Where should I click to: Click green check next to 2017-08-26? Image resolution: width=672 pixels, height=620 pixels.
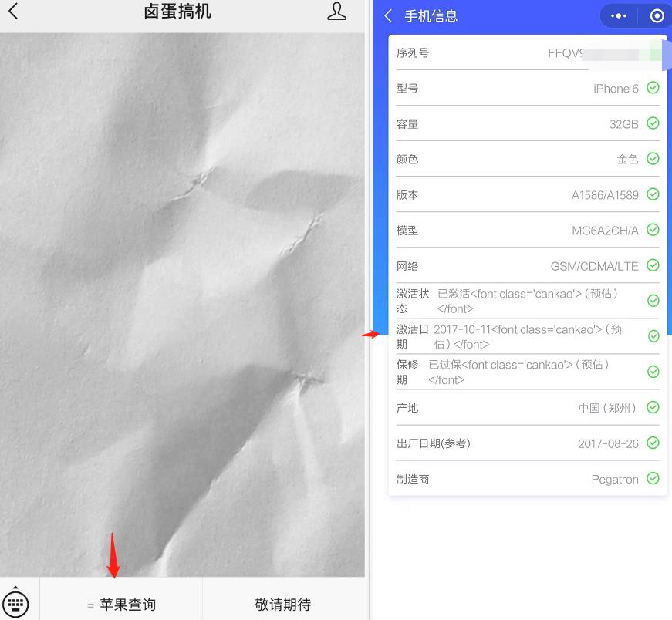(x=653, y=443)
